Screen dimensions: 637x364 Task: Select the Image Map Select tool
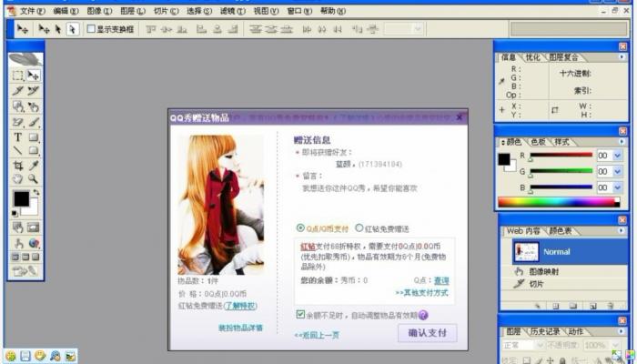34,106
